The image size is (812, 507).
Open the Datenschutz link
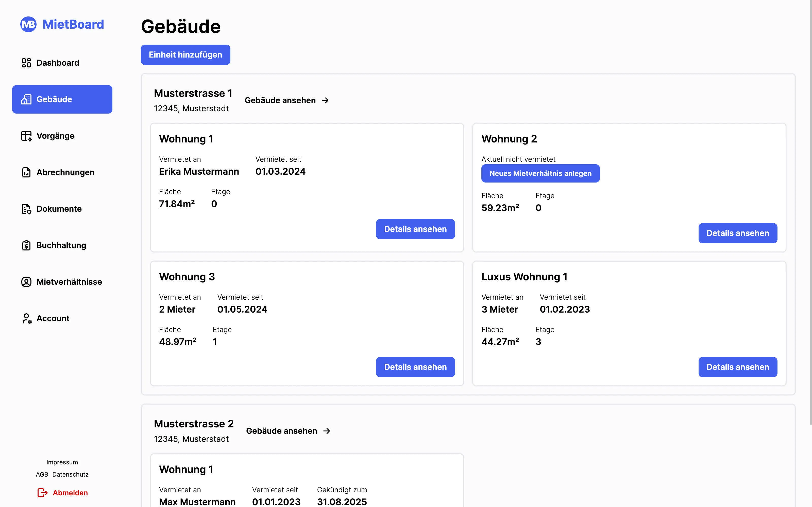pyautogui.click(x=70, y=475)
